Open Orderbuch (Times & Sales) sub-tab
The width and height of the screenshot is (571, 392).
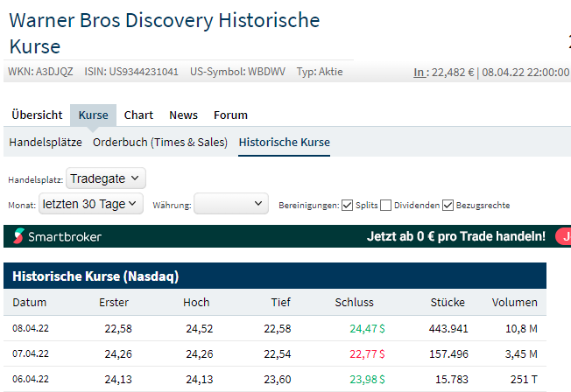[160, 142]
